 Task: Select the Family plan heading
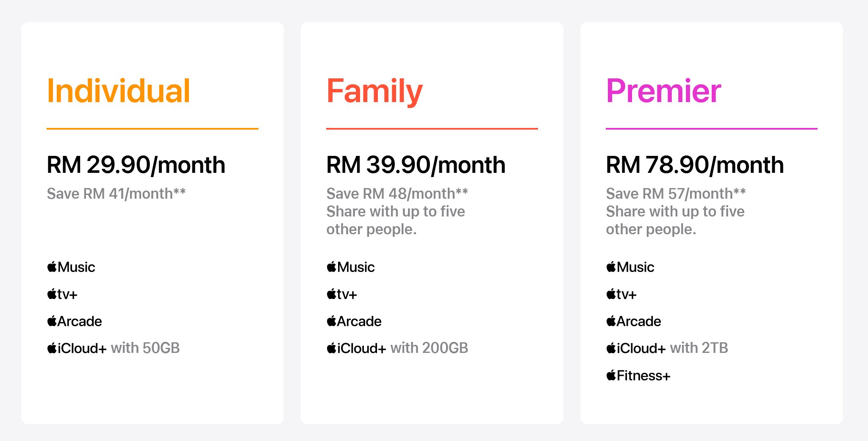[374, 91]
